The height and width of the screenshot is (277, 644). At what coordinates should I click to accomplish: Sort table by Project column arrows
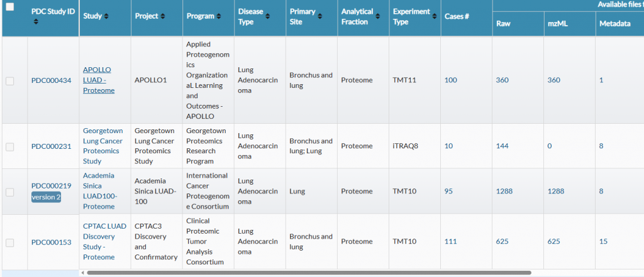[164, 16]
